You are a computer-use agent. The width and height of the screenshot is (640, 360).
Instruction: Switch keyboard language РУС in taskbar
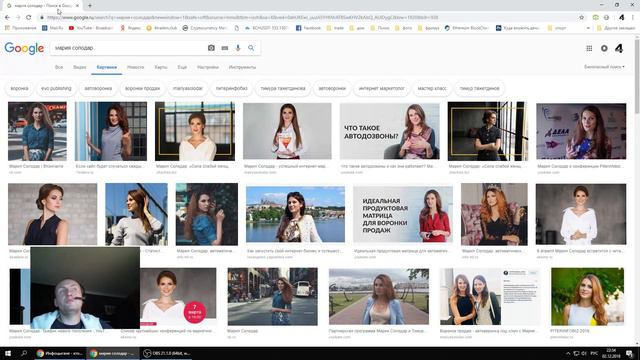[x=594, y=353]
